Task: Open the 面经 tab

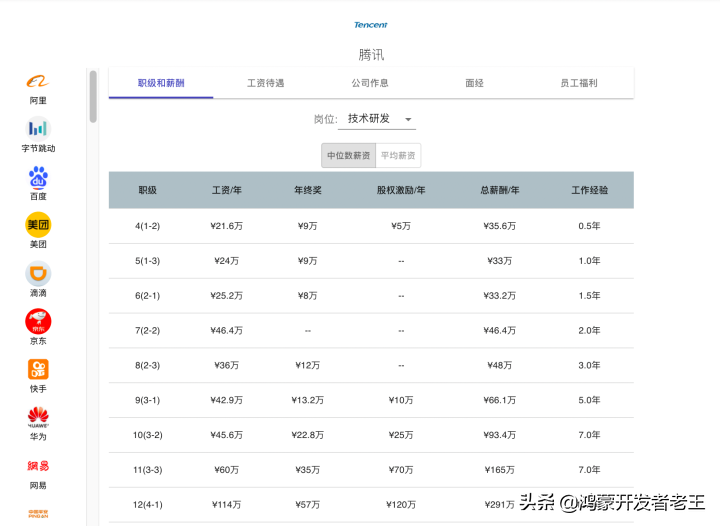Action: (474, 83)
